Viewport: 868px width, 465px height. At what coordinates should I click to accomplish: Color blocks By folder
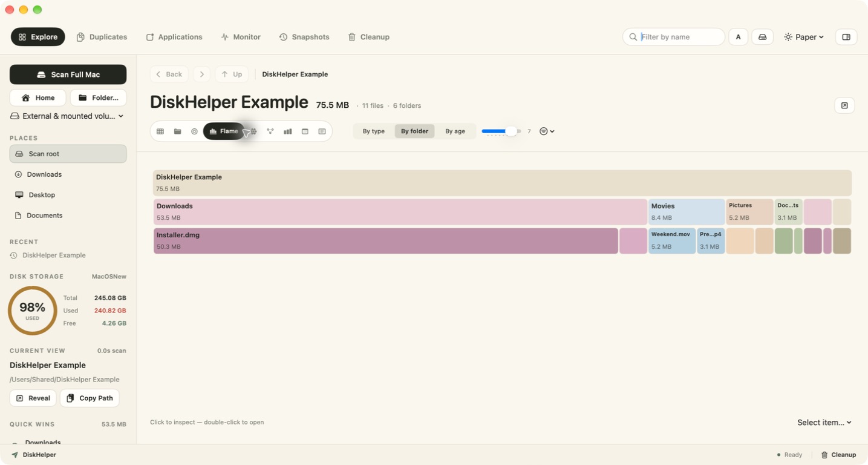pyautogui.click(x=414, y=131)
